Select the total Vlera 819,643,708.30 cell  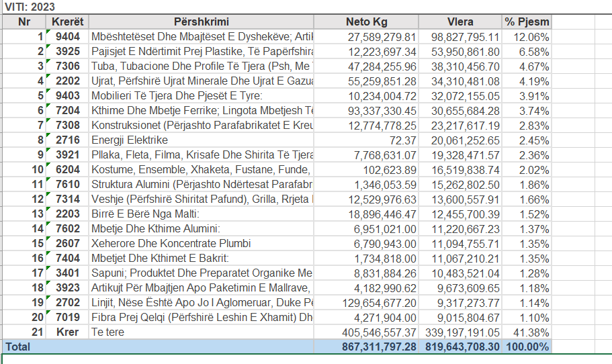click(460, 347)
